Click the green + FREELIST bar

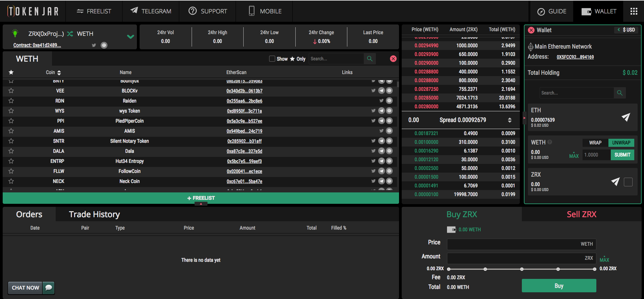[201, 198]
